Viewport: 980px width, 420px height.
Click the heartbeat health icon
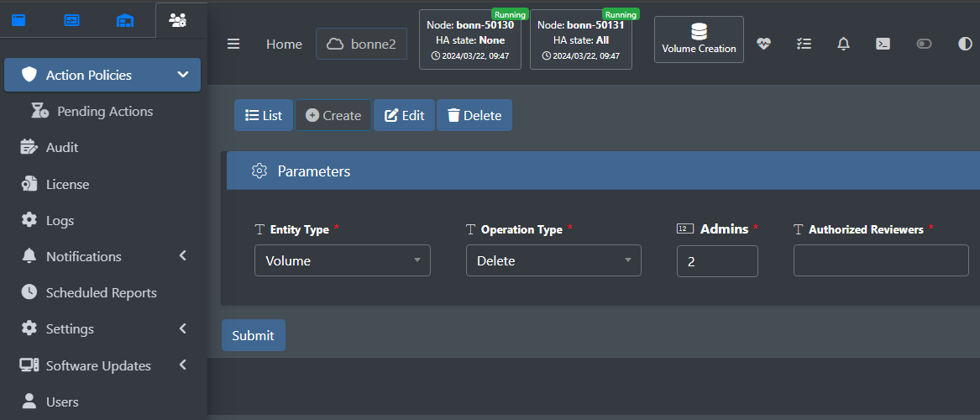coord(763,44)
